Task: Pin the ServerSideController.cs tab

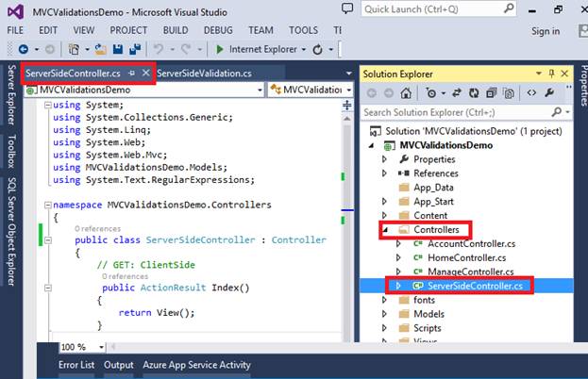Action: tap(131, 73)
